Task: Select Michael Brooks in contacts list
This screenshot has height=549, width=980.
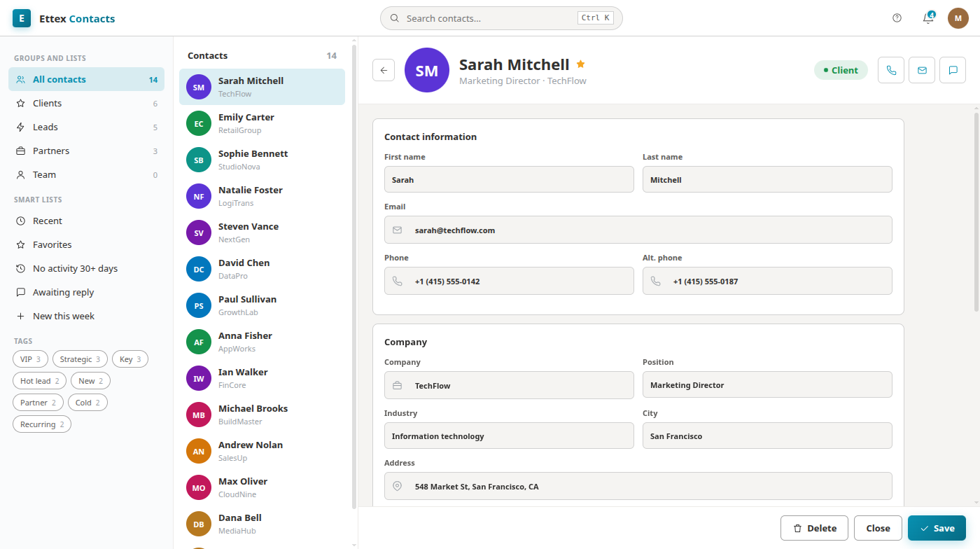Action: (x=262, y=415)
